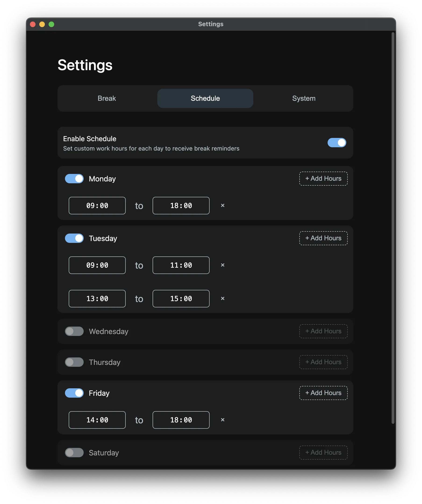This screenshot has height=504, width=422.
Task: Disable the Monday schedule toggle
Action: [74, 179]
